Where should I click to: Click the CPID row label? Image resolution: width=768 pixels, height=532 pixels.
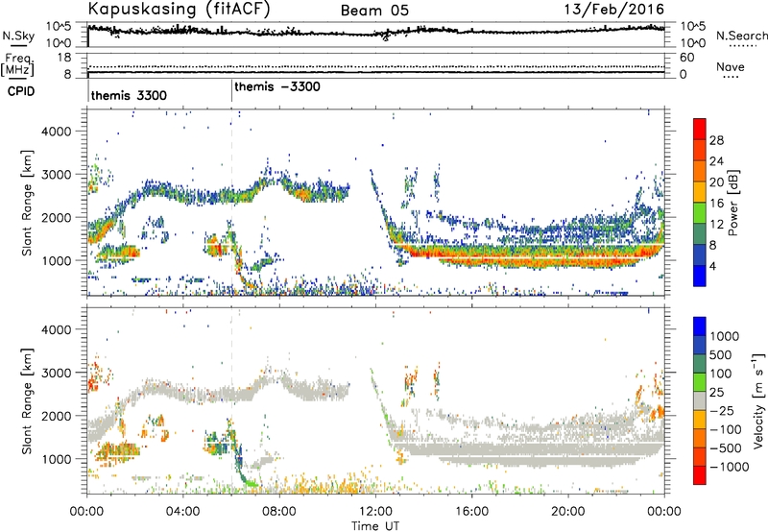point(21,91)
